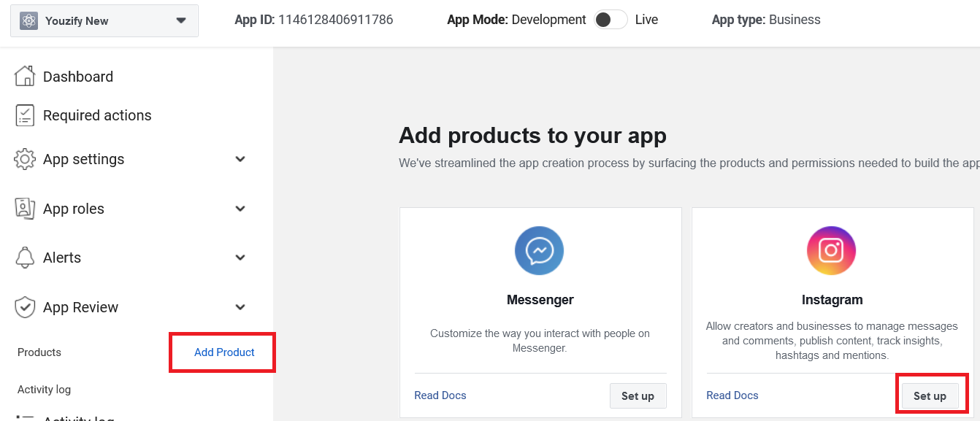The width and height of the screenshot is (980, 421).
Task: Click the Add Product link
Action: [224, 352]
